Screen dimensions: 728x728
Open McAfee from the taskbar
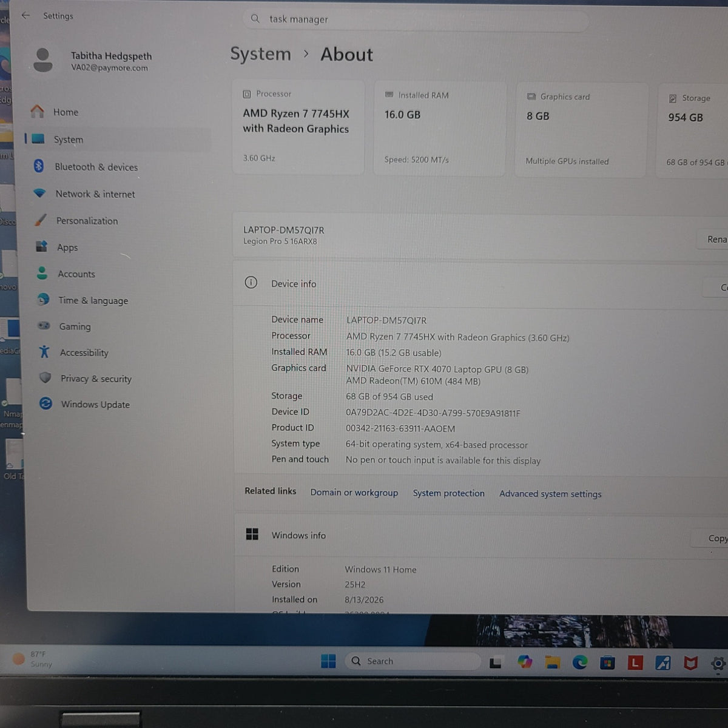click(x=690, y=664)
